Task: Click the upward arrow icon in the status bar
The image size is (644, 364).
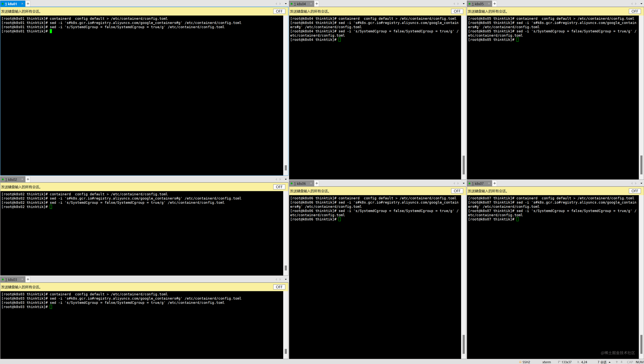Action: (x=617, y=362)
